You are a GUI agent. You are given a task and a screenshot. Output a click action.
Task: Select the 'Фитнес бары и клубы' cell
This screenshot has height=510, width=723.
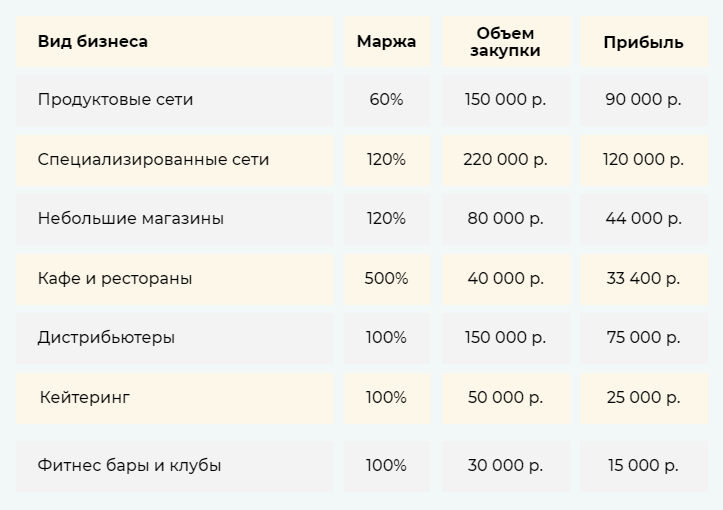[x=129, y=465]
